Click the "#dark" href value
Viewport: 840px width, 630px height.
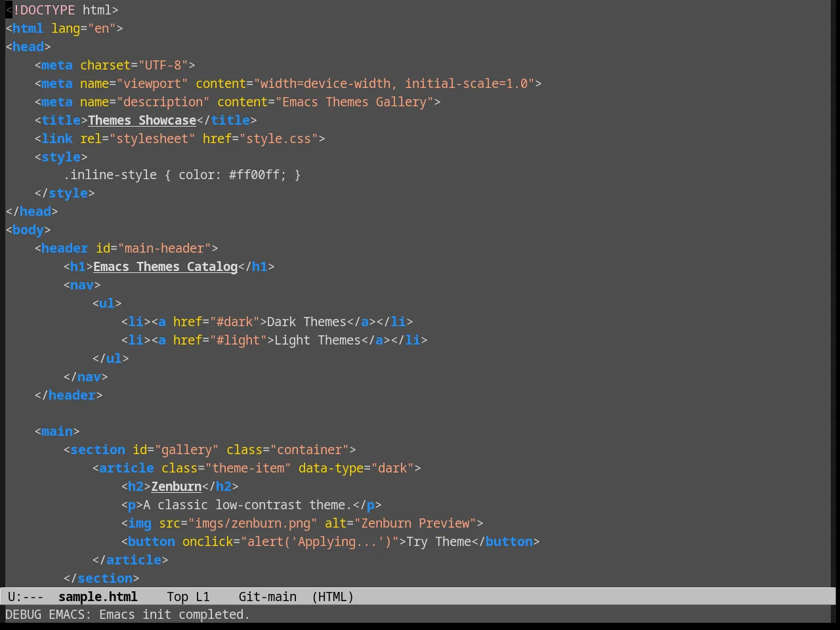235,322
